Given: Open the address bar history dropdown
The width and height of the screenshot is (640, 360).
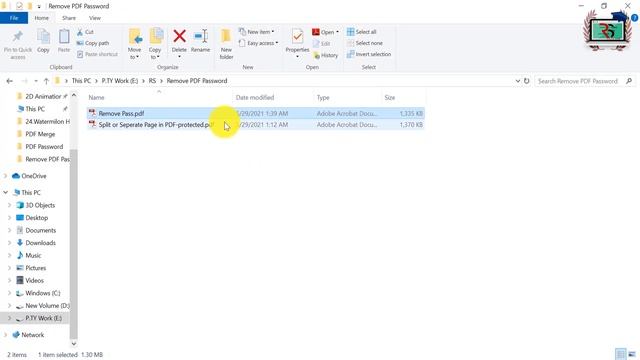Looking at the screenshot, I should pyautogui.click(x=518, y=81).
